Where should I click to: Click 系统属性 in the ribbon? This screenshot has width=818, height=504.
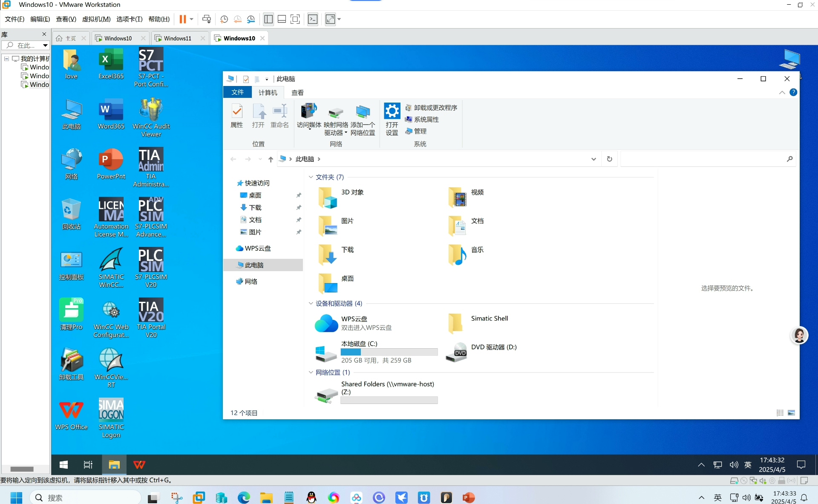tap(422, 120)
